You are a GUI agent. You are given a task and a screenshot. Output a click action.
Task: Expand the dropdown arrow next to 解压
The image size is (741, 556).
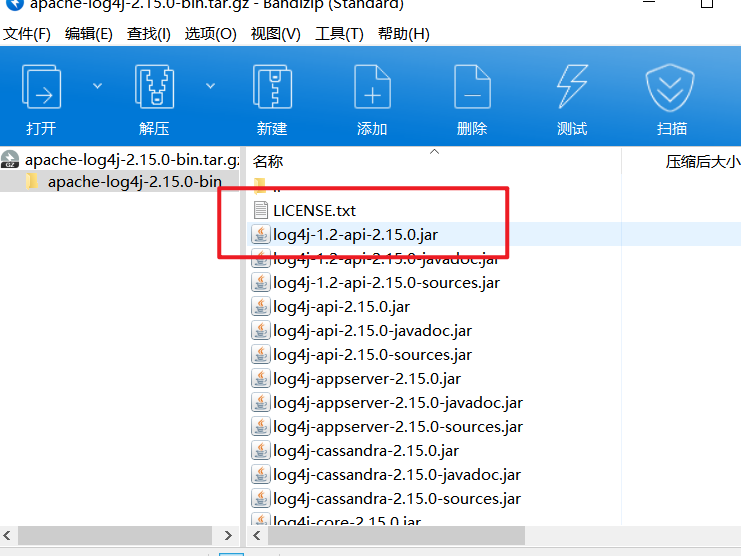pyautogui.click(x=210, y=86)
